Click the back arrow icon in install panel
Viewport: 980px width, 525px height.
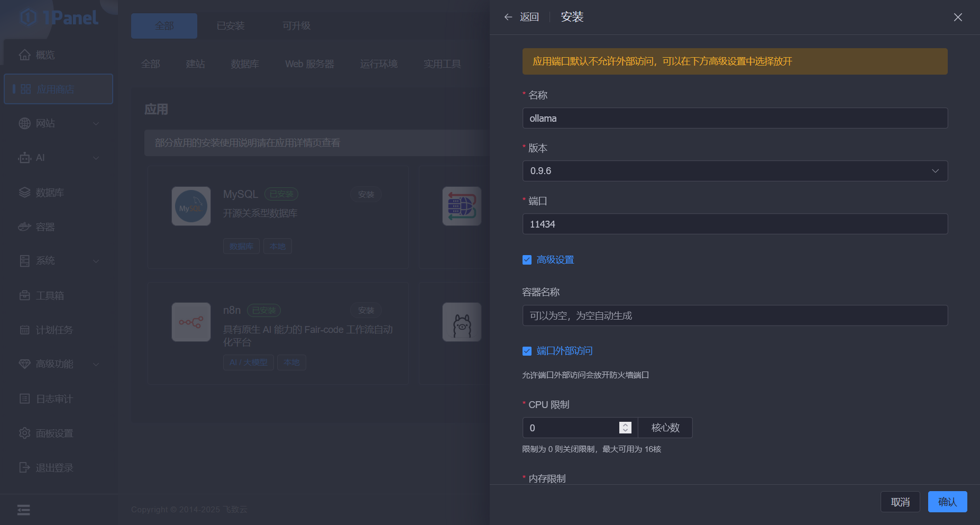click(508, 17)
